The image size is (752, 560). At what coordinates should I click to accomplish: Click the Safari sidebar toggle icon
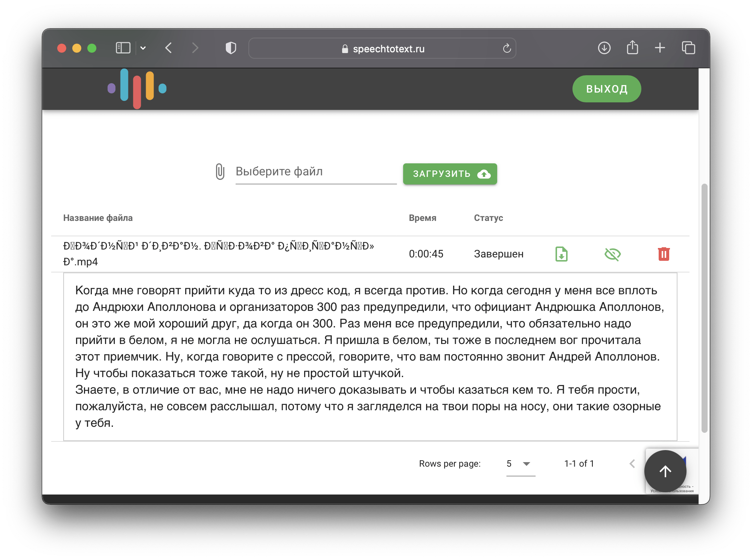click(123, 48)
